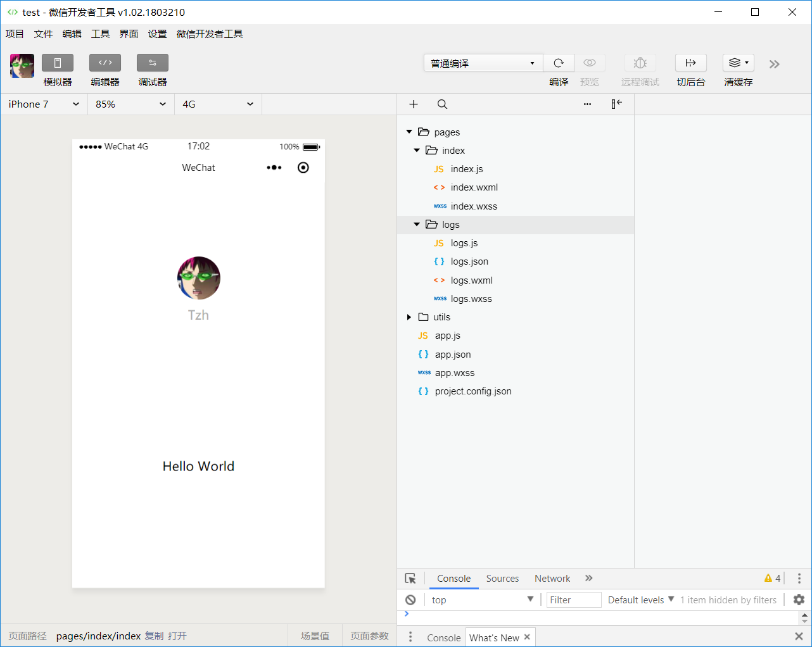812x647 pixels.
Task: Click the 页面参数 button
Action: click(x=369, y=636)
